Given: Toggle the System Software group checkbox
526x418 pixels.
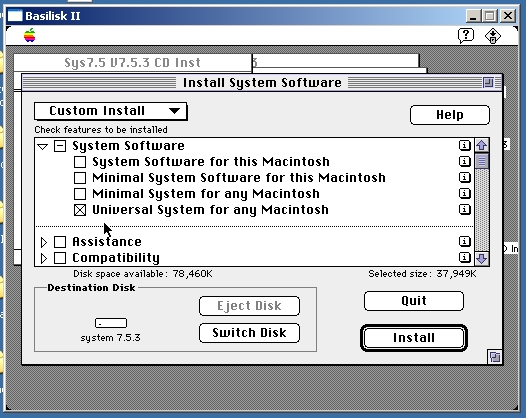Looking at the screenshot, I should pos(60,146).
